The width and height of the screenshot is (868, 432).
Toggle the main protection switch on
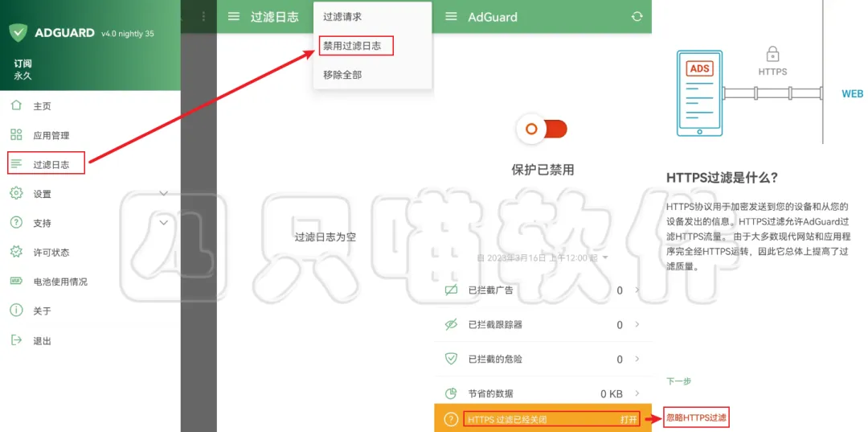point(542,129)
